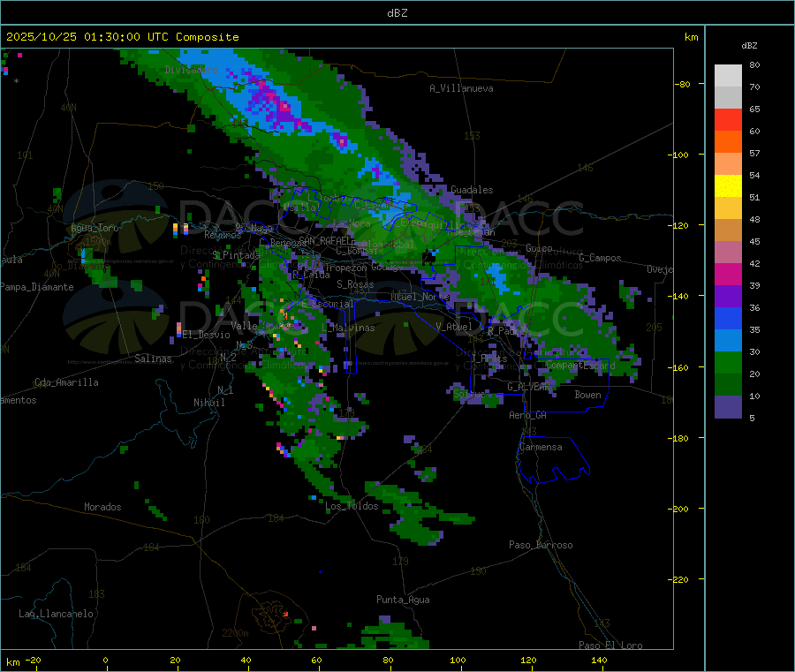Click the 100 tick on the bottom axis

point(458,660)
